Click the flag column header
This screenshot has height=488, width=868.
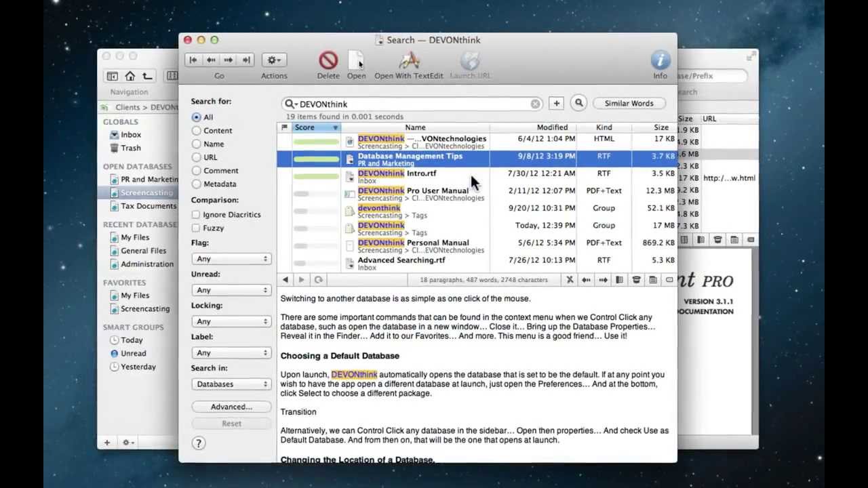(x=284, y=127)
